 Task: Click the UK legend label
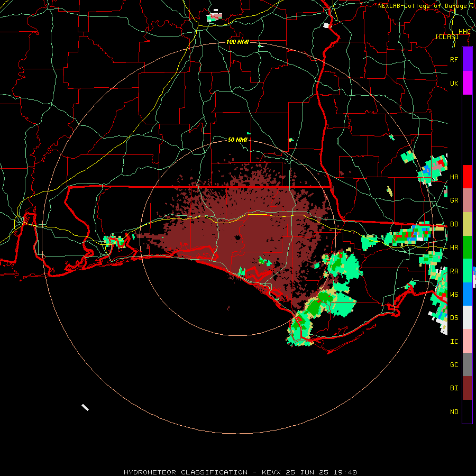coord(454,83)
